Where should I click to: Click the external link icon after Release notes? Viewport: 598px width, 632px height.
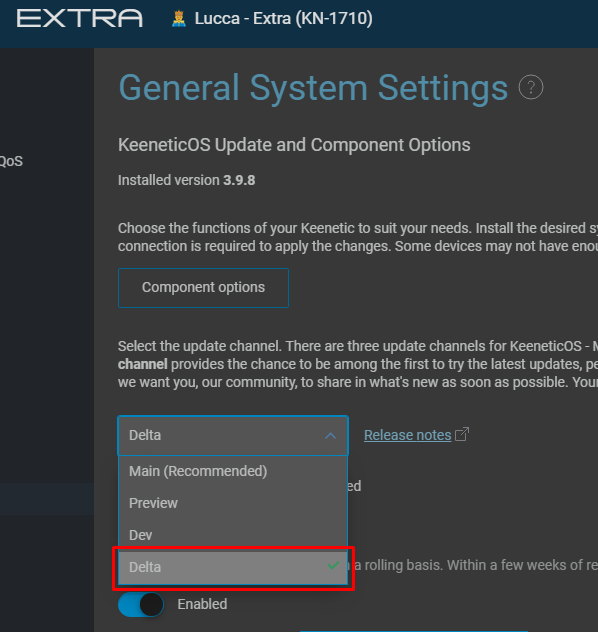click(462, 434)
